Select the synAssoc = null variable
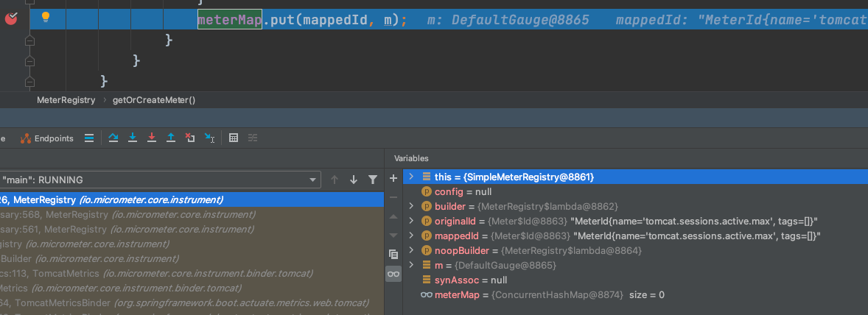Image resolution: width=868 pixels, height=315 pixels. click(x=635, y=280)
